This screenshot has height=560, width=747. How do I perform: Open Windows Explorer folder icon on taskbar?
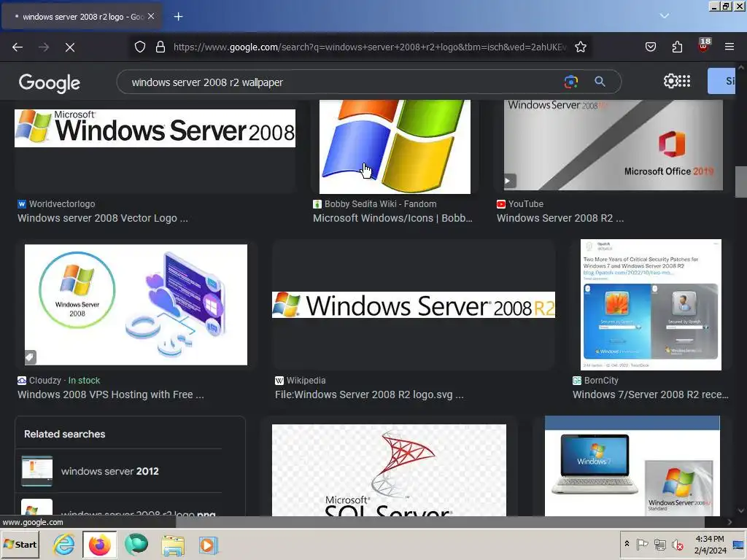[x=173, y=545]
